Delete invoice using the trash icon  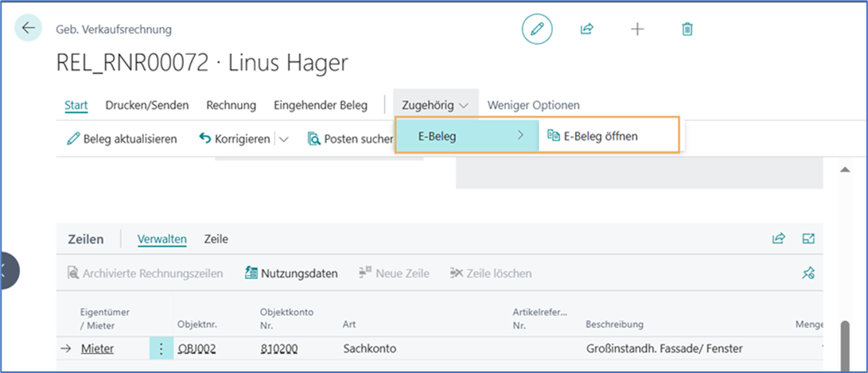point(687,29)
